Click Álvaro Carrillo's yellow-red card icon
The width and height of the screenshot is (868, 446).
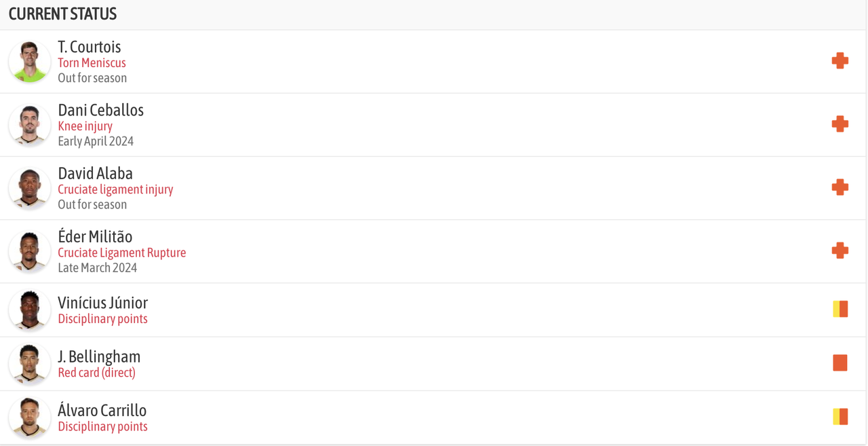click(840, 417)
